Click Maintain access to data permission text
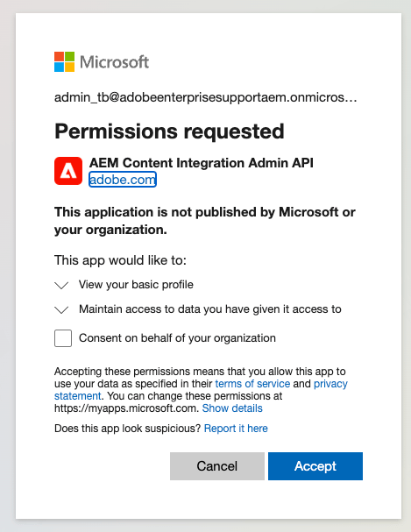This screenshot has width=411, height=532. tap(210, 309)
